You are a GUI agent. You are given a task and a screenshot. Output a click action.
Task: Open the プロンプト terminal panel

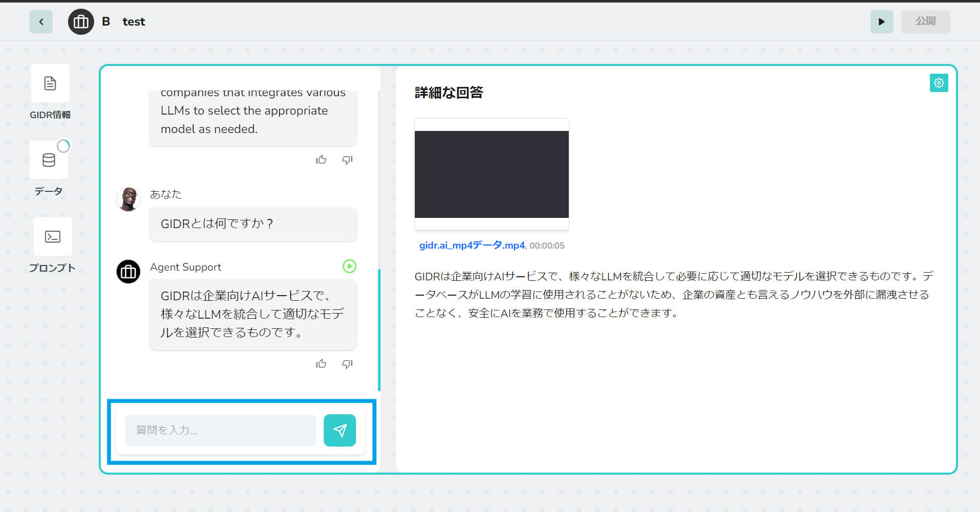click(53, 237)
